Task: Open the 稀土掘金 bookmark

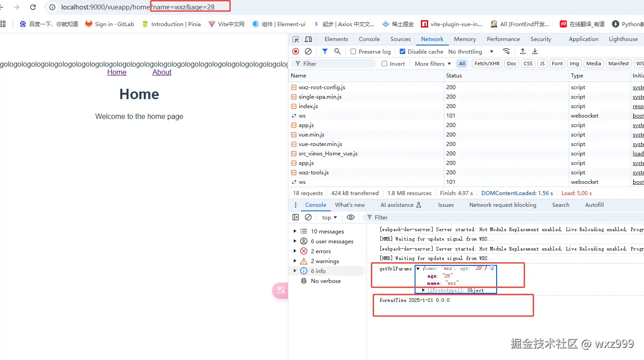Action: pos(398,24)
